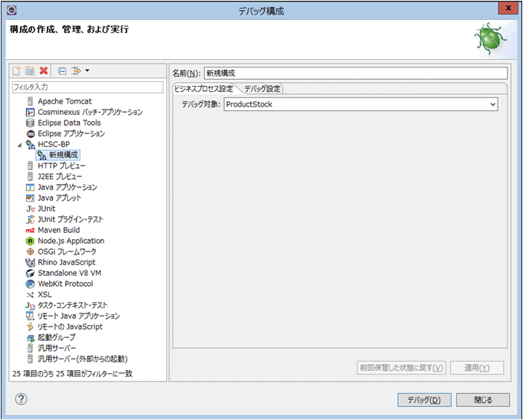Collapse all configurations toolbar icon

click(x=62, y=71)
